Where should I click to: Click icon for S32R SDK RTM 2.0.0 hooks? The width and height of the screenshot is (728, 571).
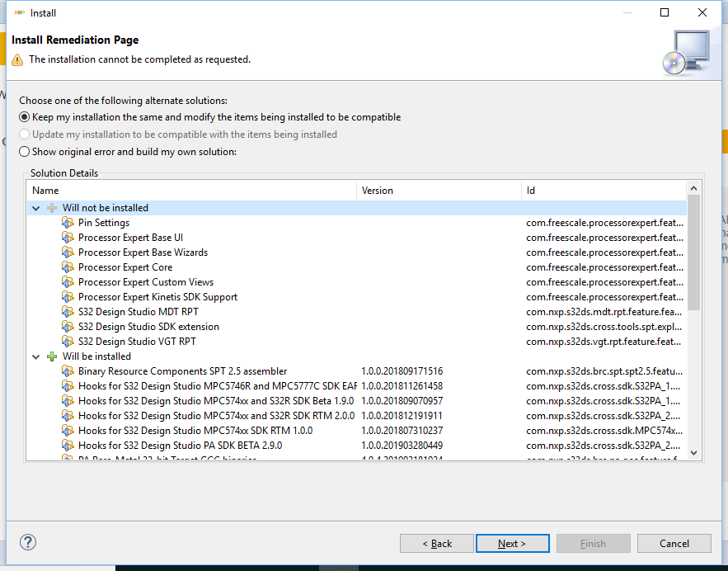[68, 416]
